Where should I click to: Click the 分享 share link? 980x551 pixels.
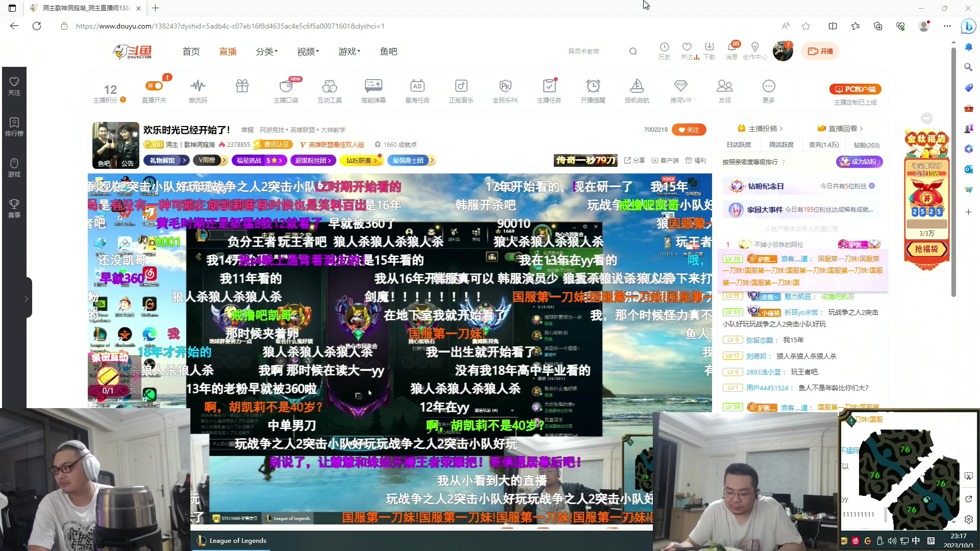click(x=634, y=160)
